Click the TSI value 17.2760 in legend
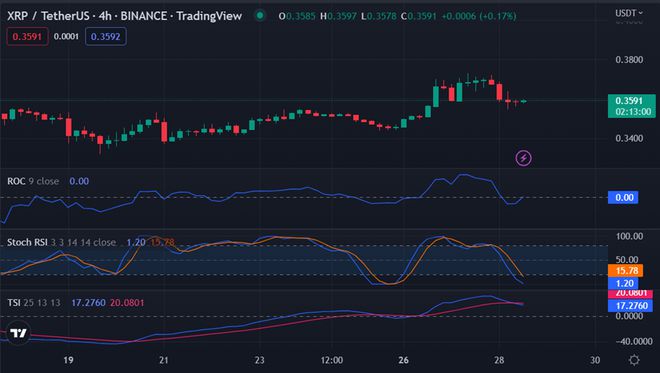Viewport: 660px width, 373px height. click(88, 303)
